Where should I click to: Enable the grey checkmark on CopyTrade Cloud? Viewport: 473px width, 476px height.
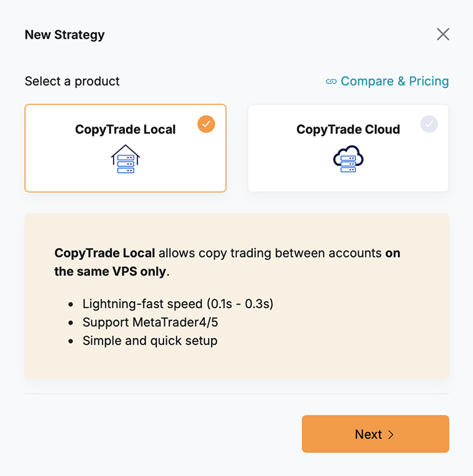tap(429, 124)
